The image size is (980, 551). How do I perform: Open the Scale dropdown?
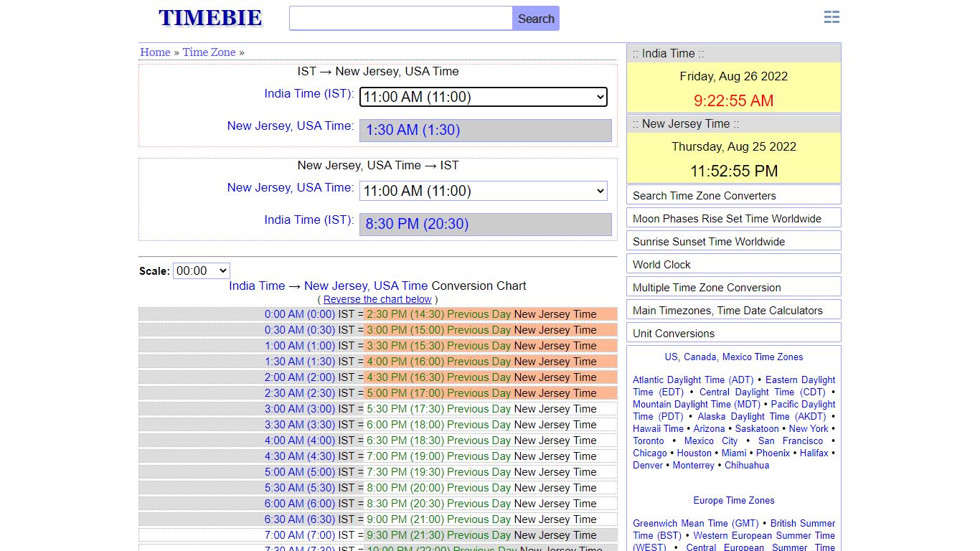202,270
